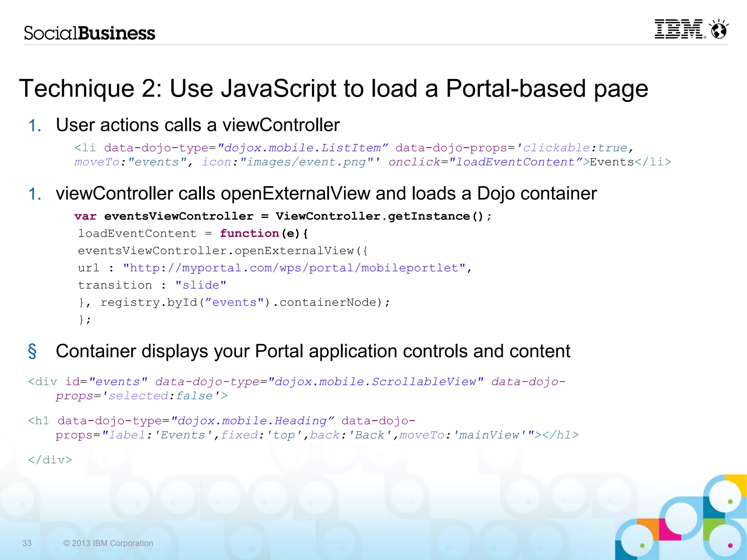Click 'User actions calls a viewController' text
747x560 pixels.
pos(198,125)
